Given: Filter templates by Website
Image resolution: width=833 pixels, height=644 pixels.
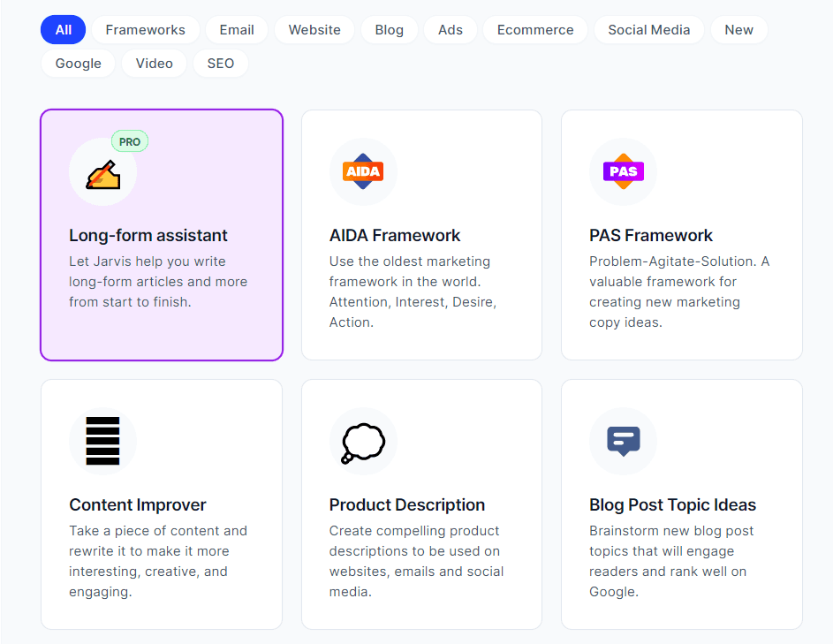Looking at the screenshot, I should (x=314, y=29).
